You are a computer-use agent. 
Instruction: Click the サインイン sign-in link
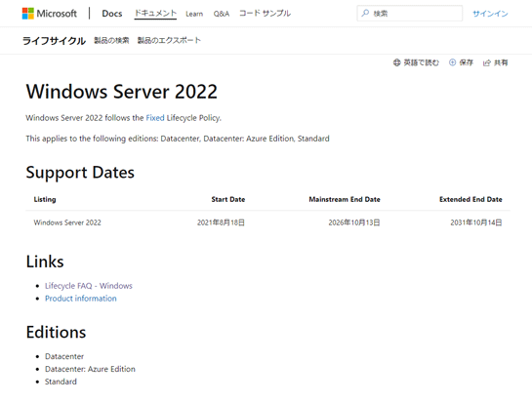(490, 14)
